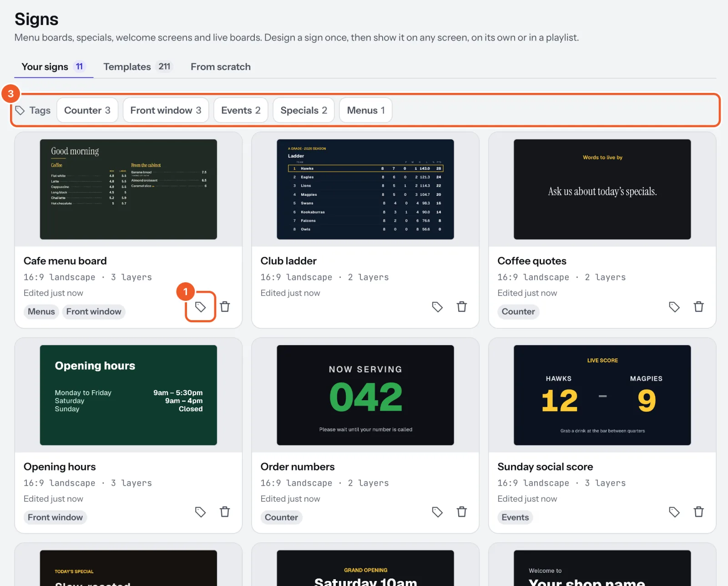Click the Counter tag on Coffee quotes

(x=518, y=311)
